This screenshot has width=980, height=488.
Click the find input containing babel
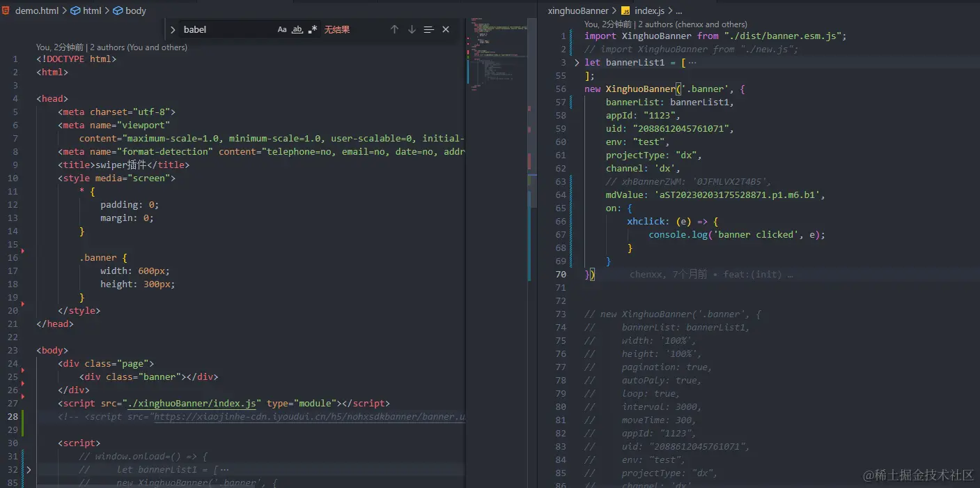[x=226, y=29]
